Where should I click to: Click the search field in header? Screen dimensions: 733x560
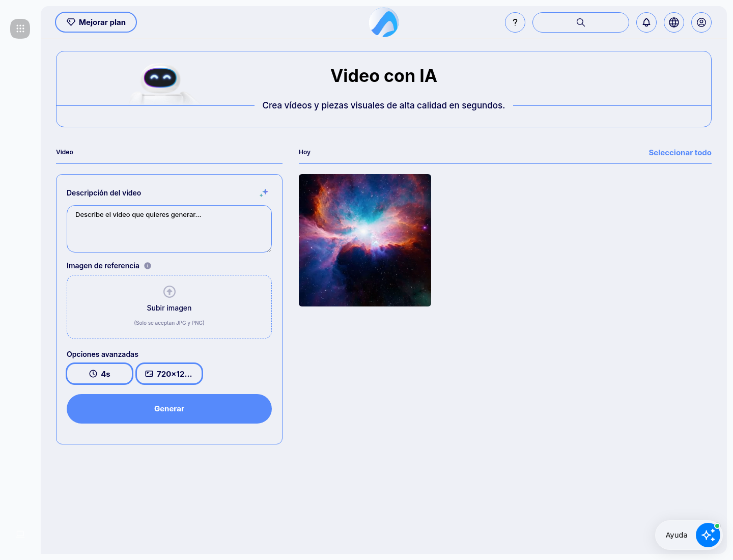pyautogui.click(x=581, y=22)
